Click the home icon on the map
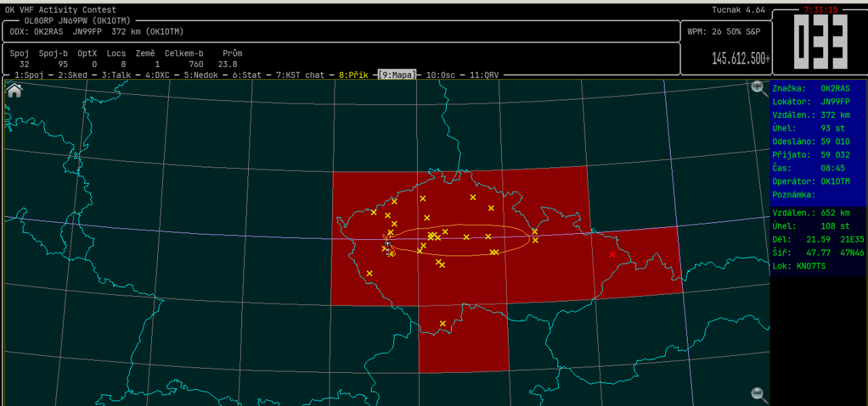 [14, 91]
